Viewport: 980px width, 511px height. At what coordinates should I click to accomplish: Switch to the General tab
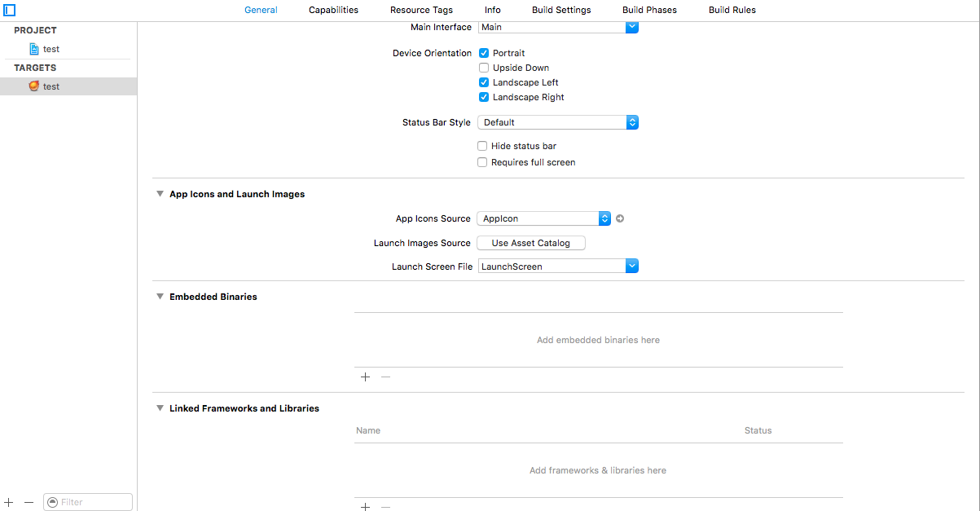(261, 10)
